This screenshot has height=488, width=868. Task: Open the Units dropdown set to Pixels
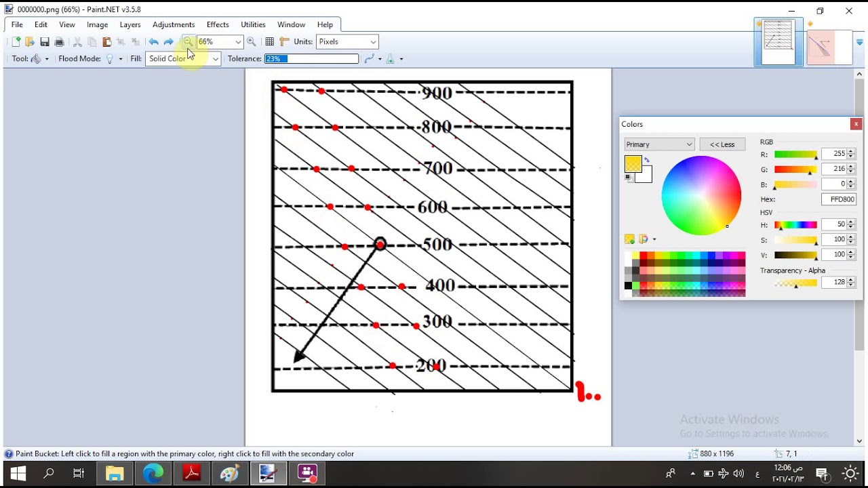pyautogui.click(x=347, y=42)
